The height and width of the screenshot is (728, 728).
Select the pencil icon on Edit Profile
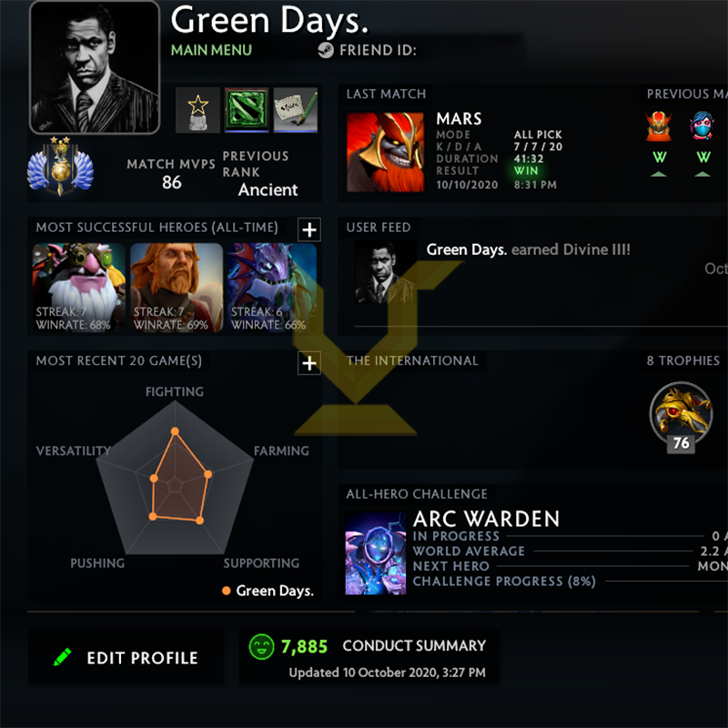63,657
